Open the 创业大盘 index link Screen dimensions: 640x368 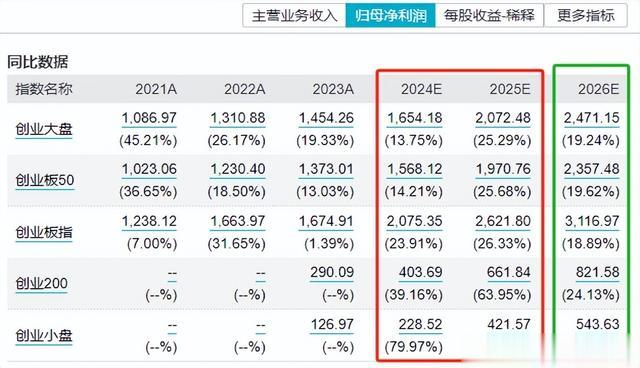[44, 129]
